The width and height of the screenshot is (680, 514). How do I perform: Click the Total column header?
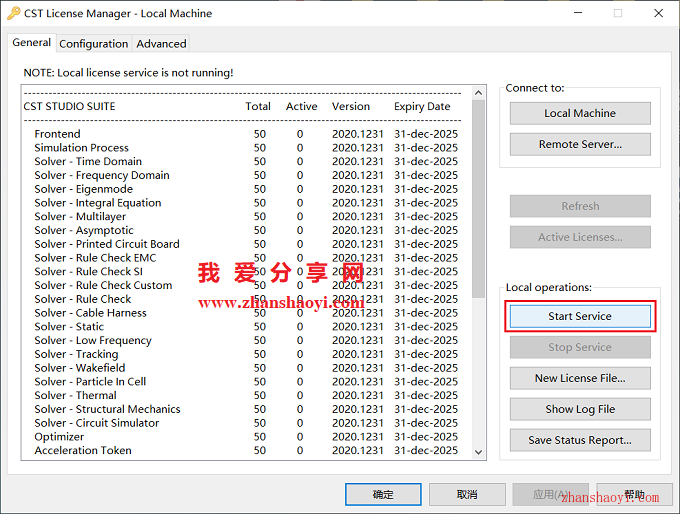(258, 107)
